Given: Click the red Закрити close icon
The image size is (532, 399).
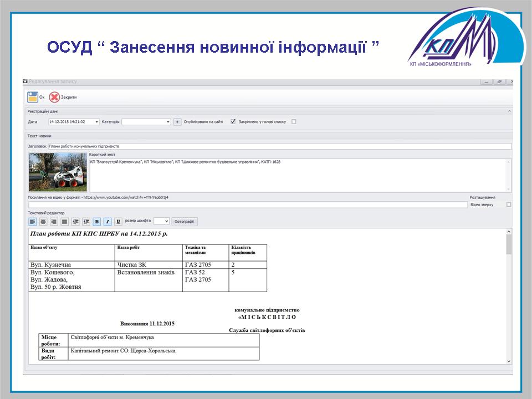Looking at the screenshot, I should (54, 97).
